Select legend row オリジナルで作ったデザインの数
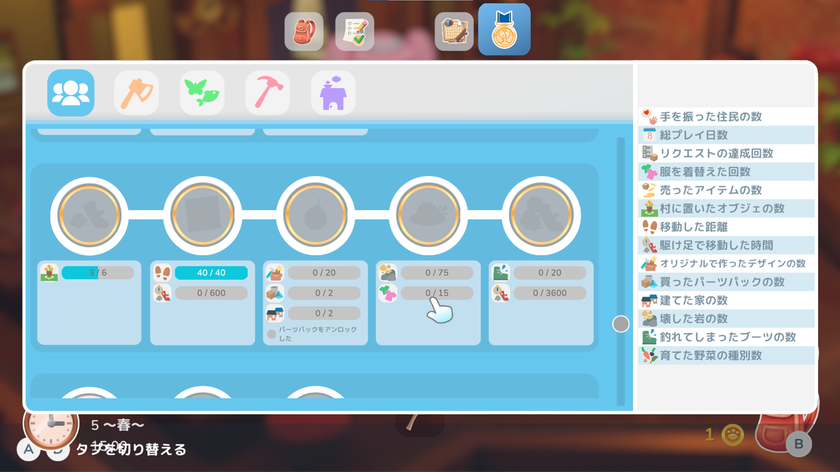The width and height of the screenshot is (840, 472). [x=726, y=264]
